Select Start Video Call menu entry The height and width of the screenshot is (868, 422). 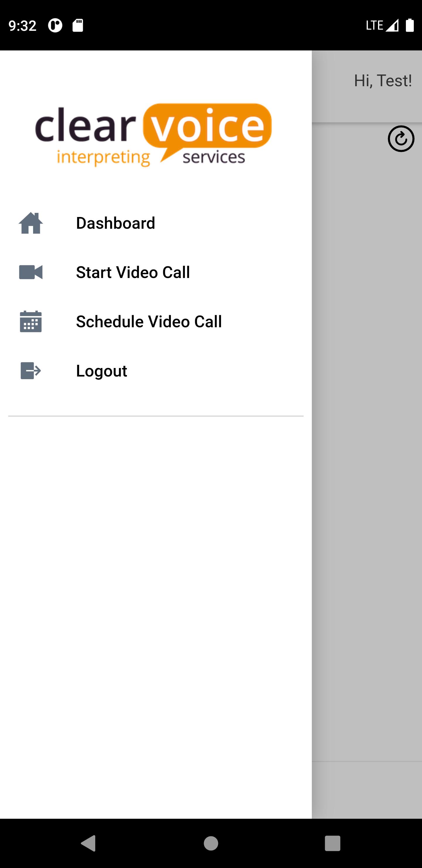[x=156, y=272]
